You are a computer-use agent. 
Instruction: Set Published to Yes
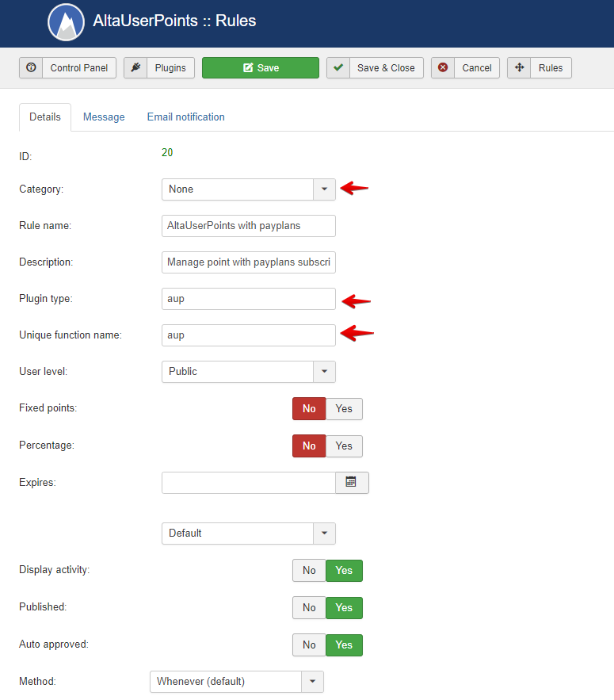pos(344,607)
